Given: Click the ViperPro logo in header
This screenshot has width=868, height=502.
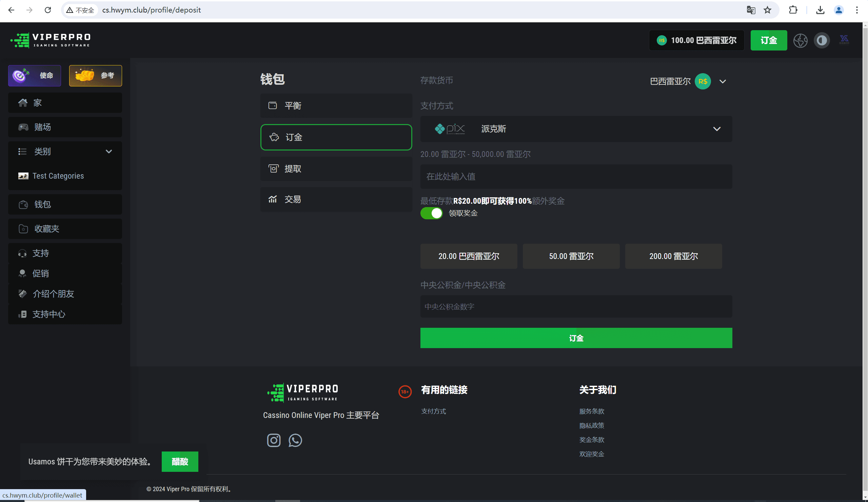Looking at the screenshot, I should tap(51, 40).
